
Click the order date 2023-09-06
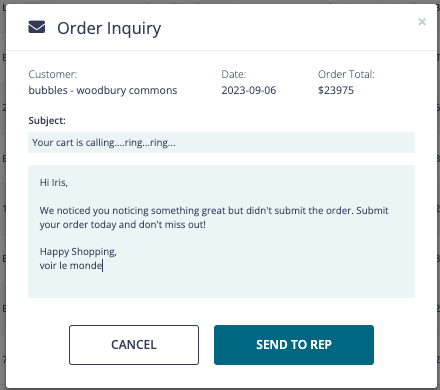pos(249,90)
